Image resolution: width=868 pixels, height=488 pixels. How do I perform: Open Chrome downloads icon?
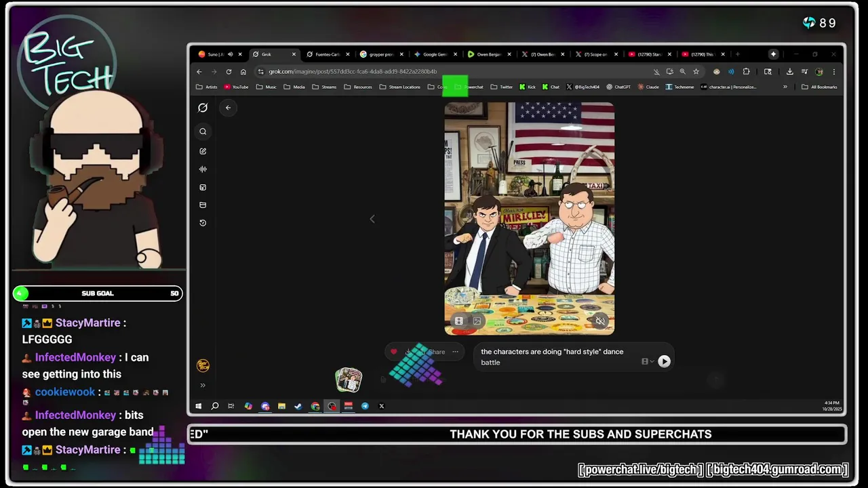(789, 72)
